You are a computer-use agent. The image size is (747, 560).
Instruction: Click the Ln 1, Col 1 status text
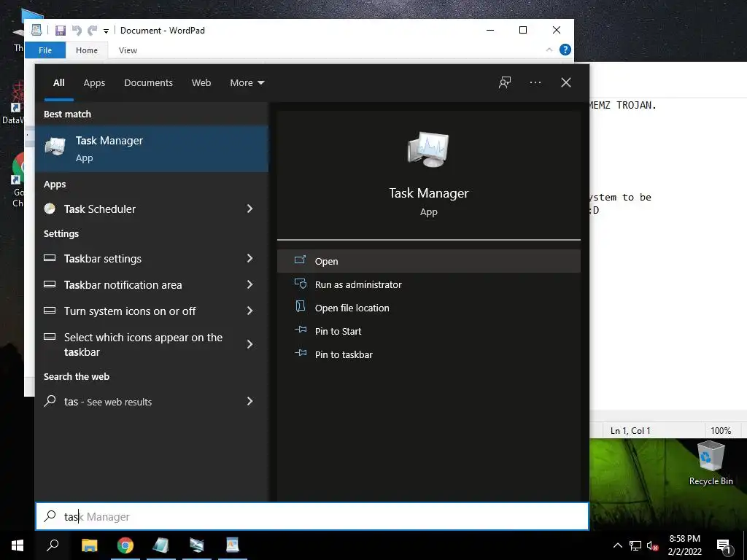(630, 430)
